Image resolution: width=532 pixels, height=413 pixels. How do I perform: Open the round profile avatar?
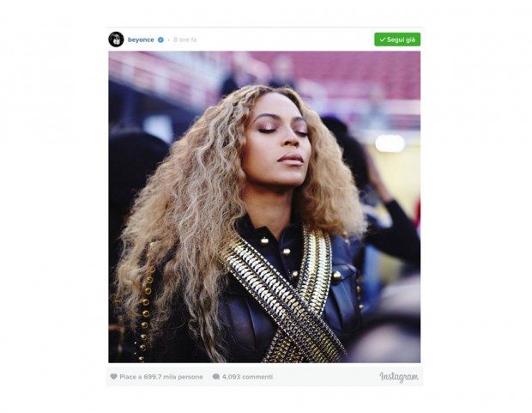pos(116,39)
